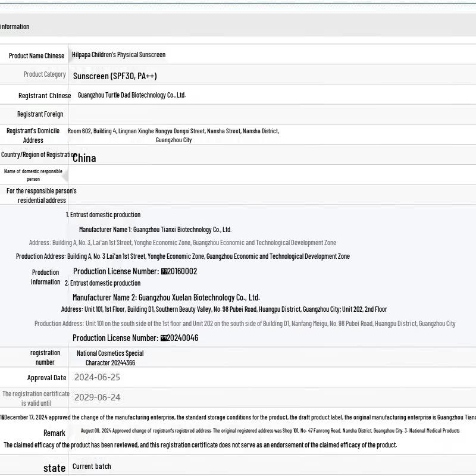Select the date '2024-06-25'

click(97, 377)
